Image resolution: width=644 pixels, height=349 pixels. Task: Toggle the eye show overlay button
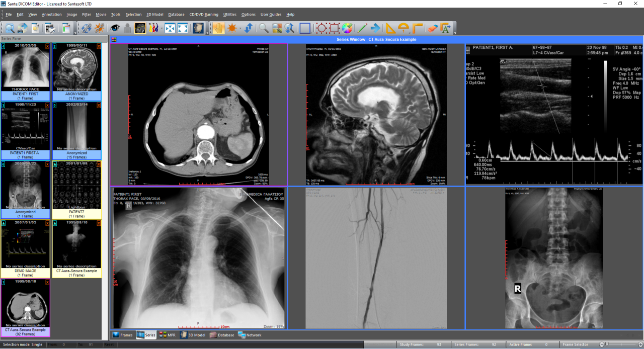(115, 28)
